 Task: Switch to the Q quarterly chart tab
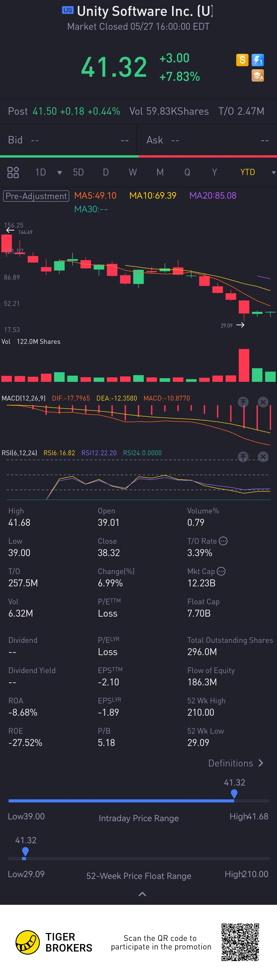(187, 172)
